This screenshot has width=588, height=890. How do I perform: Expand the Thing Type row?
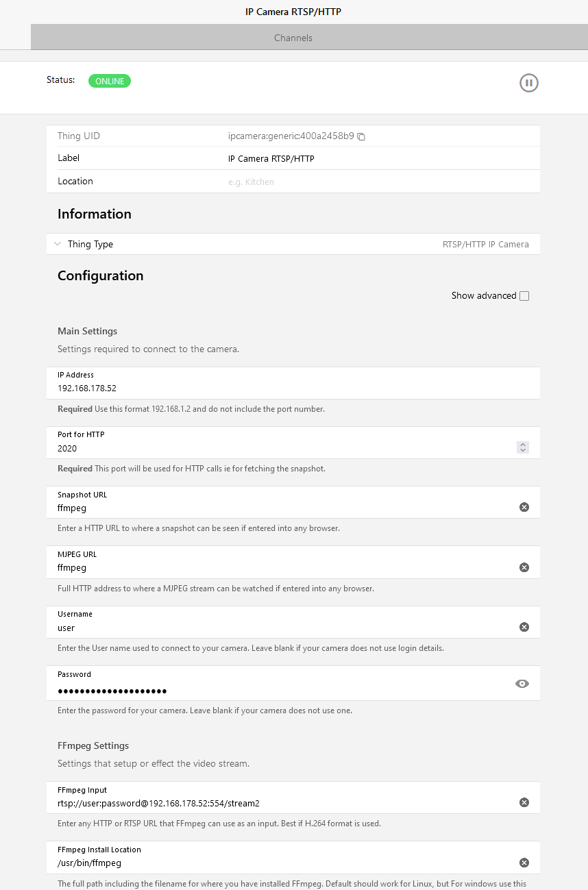[58, 244]
